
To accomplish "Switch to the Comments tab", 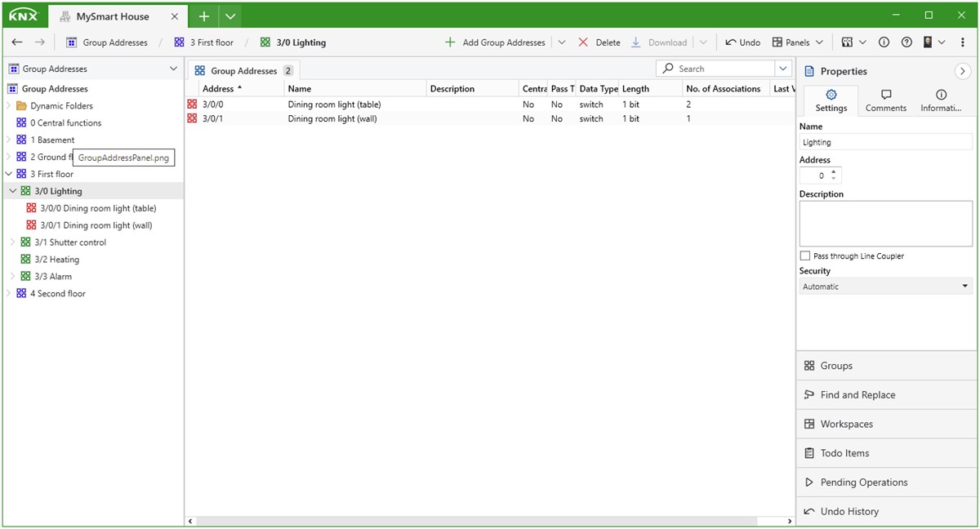I will [x=886, y=100].
